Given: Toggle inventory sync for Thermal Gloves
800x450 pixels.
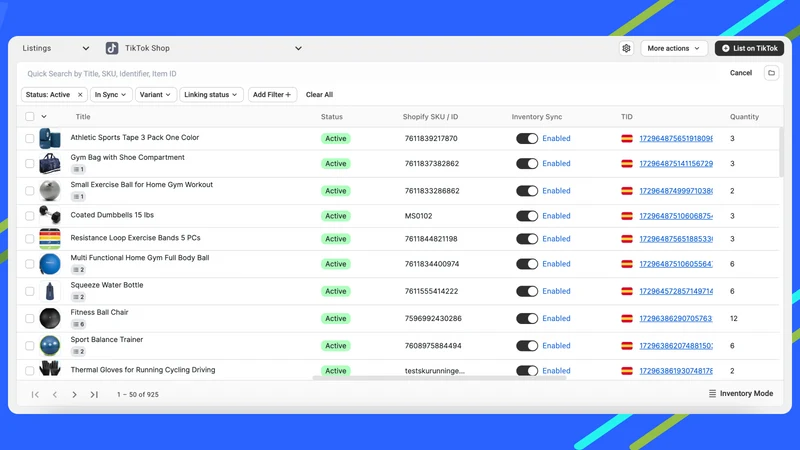Looking at the screenshot, I should (x=527, y=371).
